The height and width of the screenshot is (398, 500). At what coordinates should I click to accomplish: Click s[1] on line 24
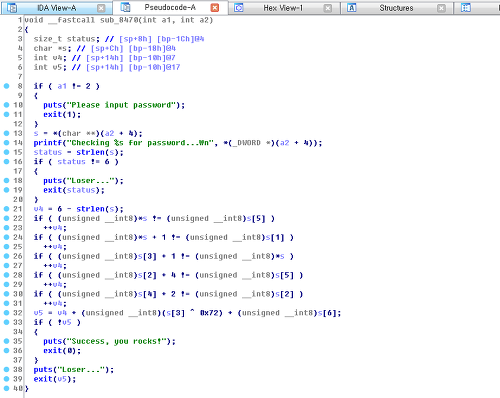point(275,237)
